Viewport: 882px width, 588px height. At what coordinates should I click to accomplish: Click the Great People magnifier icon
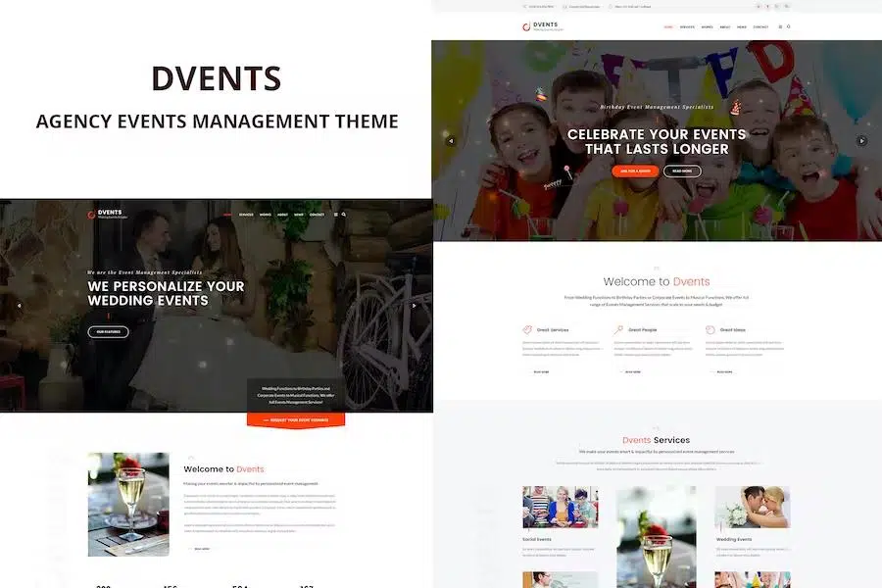618,330
